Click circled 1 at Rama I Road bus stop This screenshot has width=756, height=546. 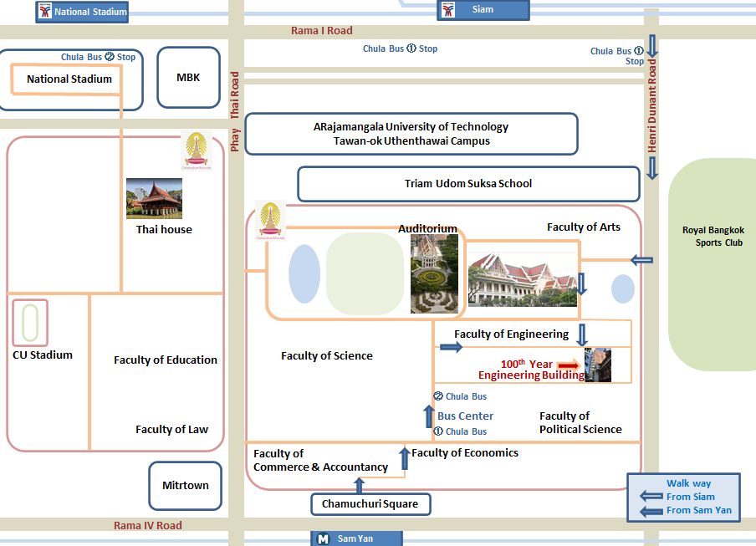click(411, 48)
